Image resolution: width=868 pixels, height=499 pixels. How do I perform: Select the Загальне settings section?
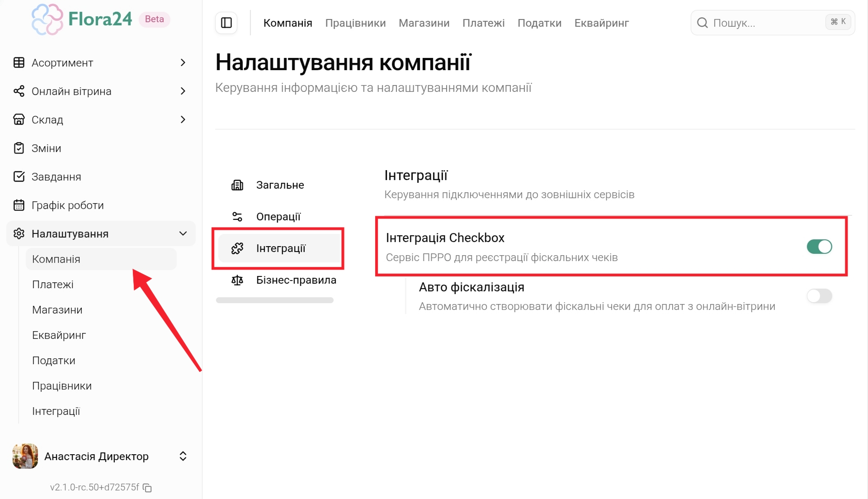pyautogui.click(x=279, y=185)
